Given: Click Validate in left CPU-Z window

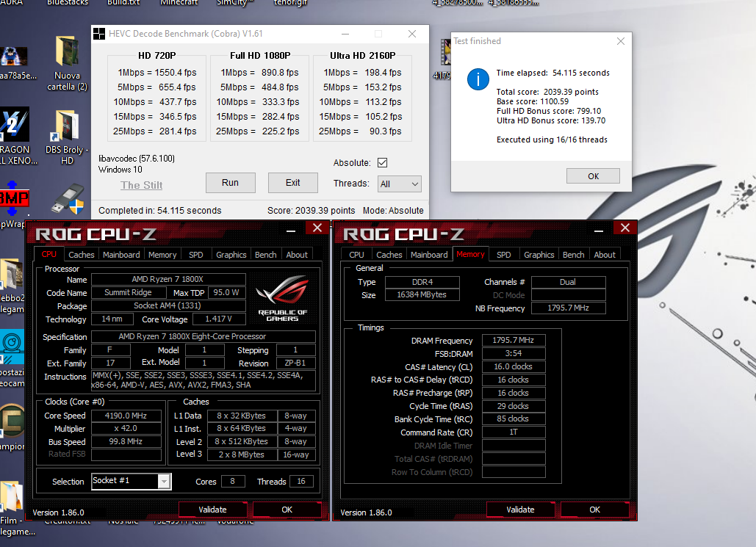Looking at the screenshot, I should 212,510.
